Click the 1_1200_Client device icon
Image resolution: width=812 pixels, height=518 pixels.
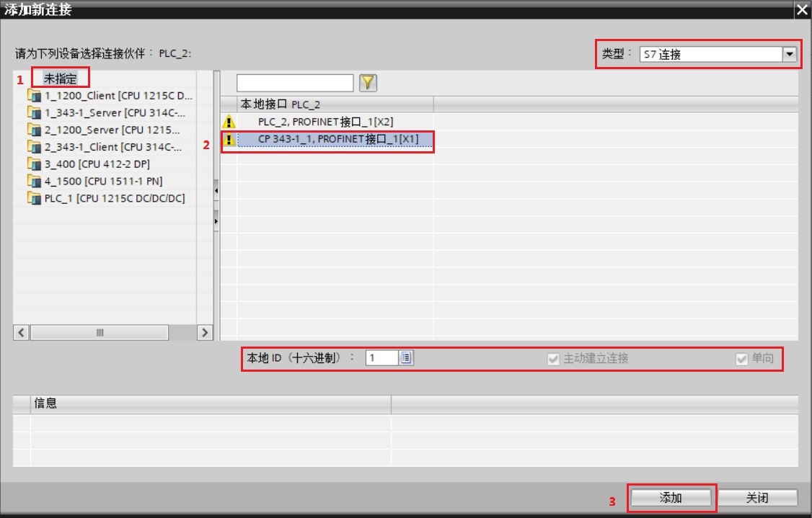coord(34,96)
